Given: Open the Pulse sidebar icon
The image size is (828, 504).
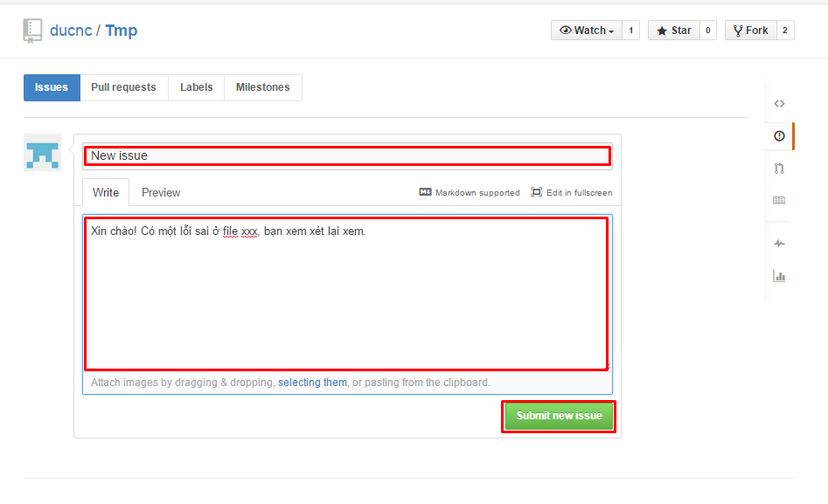Looking at the screenshot, I should click(x=779, y=244).
